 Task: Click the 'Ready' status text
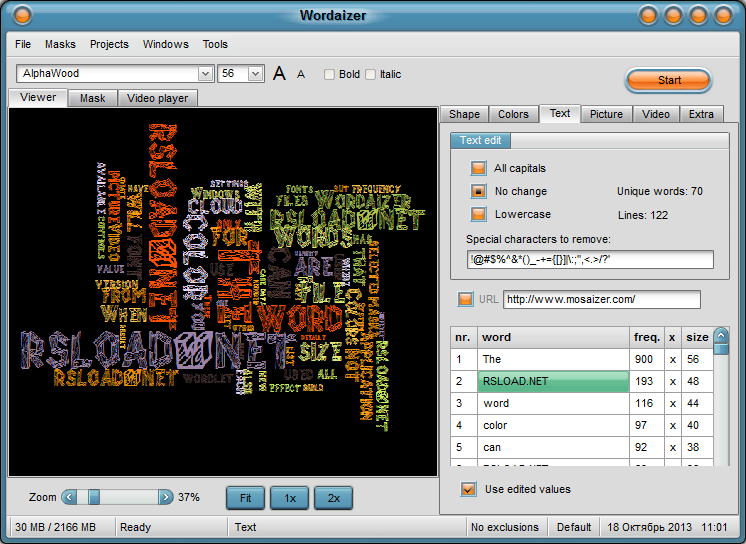point(135,527)
